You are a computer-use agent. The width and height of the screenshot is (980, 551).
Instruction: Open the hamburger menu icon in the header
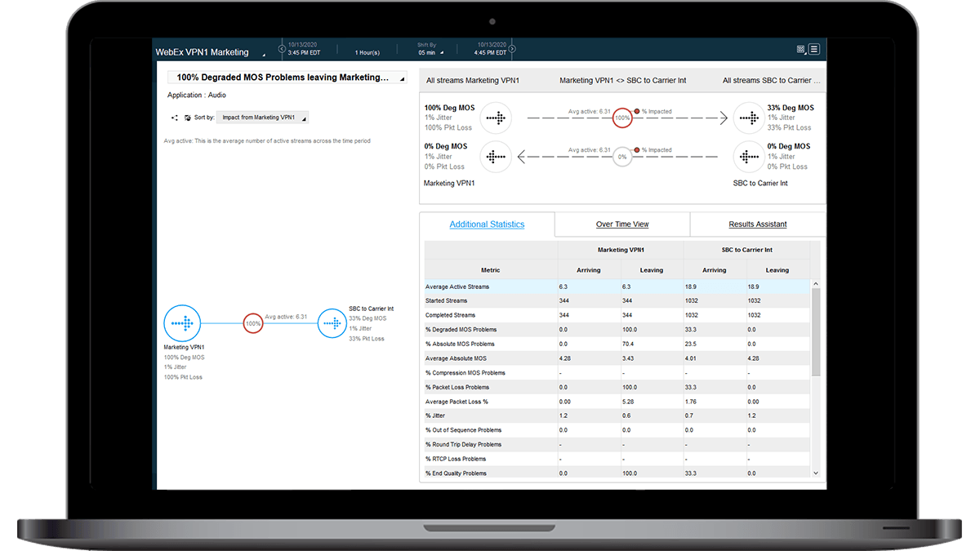(814, 50)
